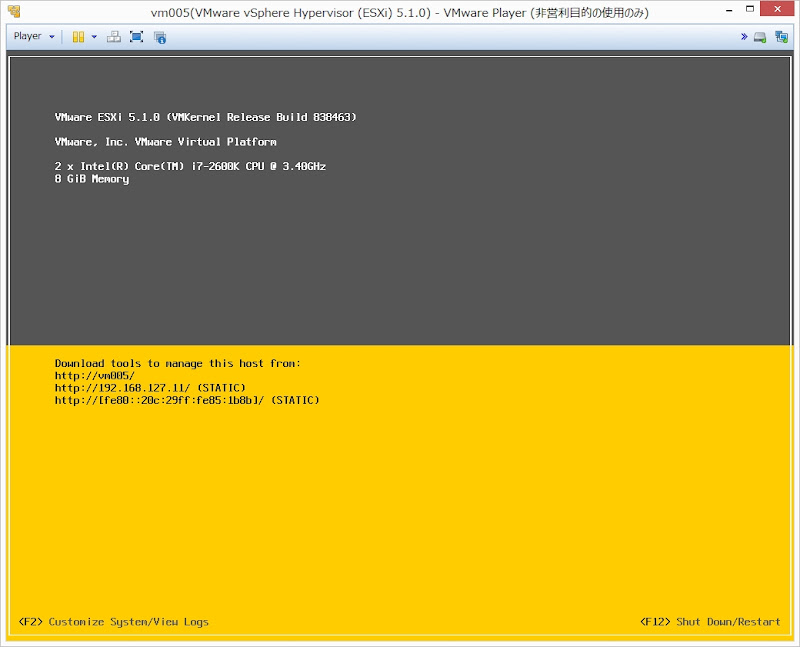Click the network adapter device icon

781,37
